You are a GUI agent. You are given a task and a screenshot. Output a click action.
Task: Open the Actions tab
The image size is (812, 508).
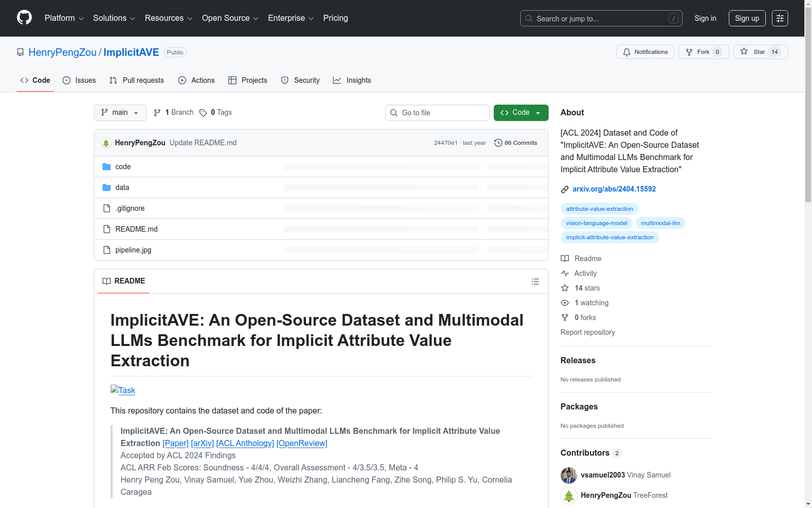click(x=196, y=80)
